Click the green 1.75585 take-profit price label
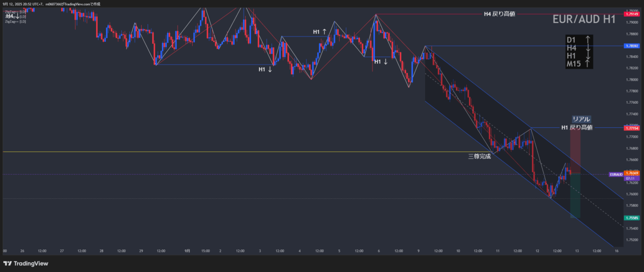The height and width of the screenshot is (272, 644). pos(631,218)
